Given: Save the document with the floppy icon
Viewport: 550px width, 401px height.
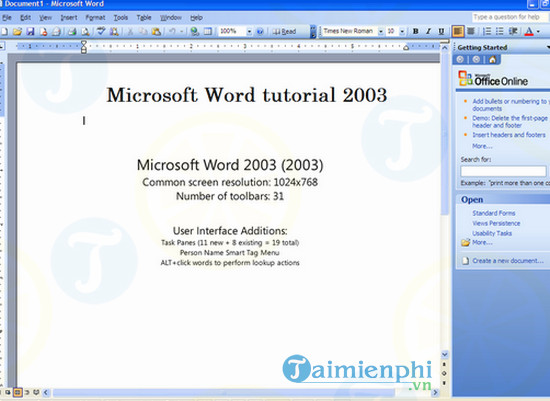Looking at the screenshot, I should pyautogui.click(x=31, y=32).
